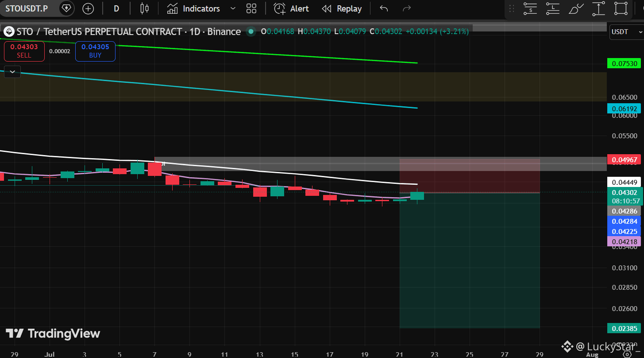Click the TradingView logo
Viewport: 644px width, 358px height.
click(53, 334)
